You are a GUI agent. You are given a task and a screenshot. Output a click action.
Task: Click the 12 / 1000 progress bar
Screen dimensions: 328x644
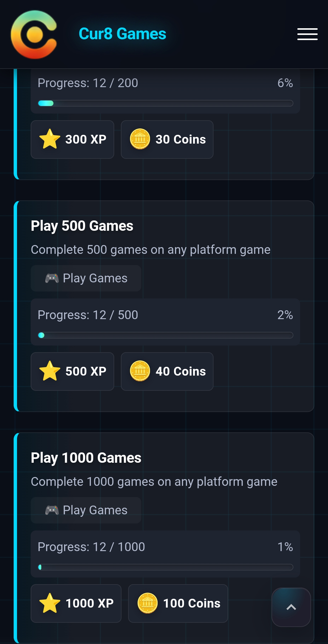point(165,567)
